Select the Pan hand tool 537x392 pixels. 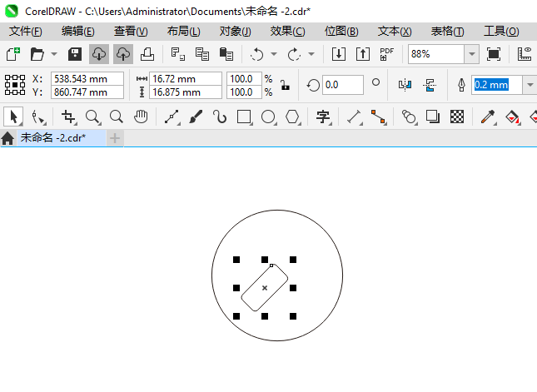[x=141, y=117]
